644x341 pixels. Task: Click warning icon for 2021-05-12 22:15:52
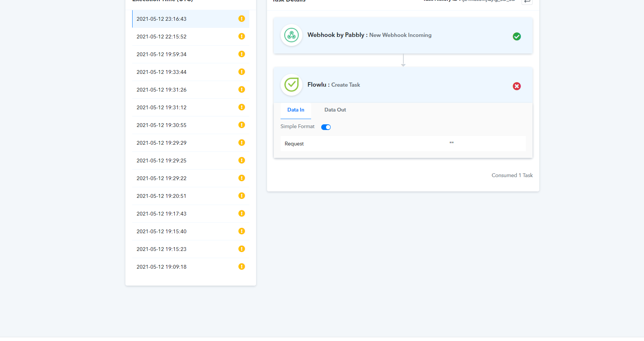(242, 36)
